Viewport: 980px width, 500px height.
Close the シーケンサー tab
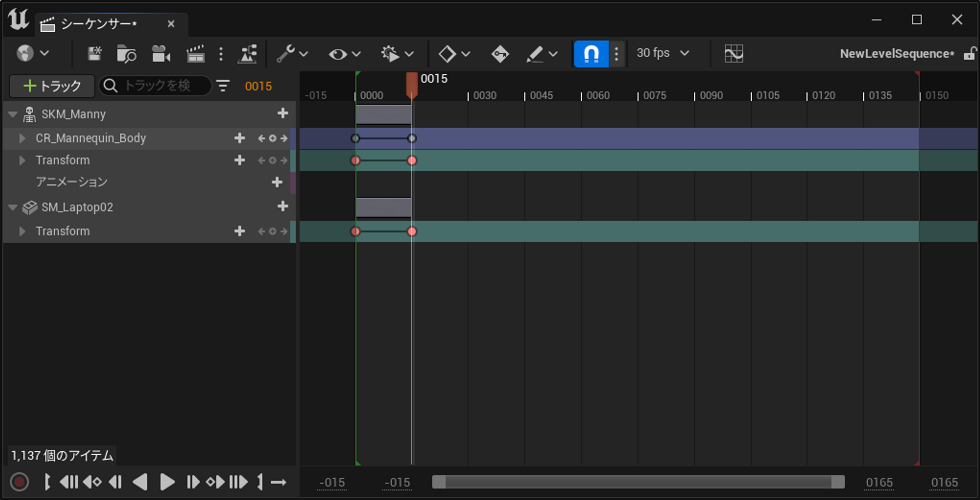(x=171, y=24)
